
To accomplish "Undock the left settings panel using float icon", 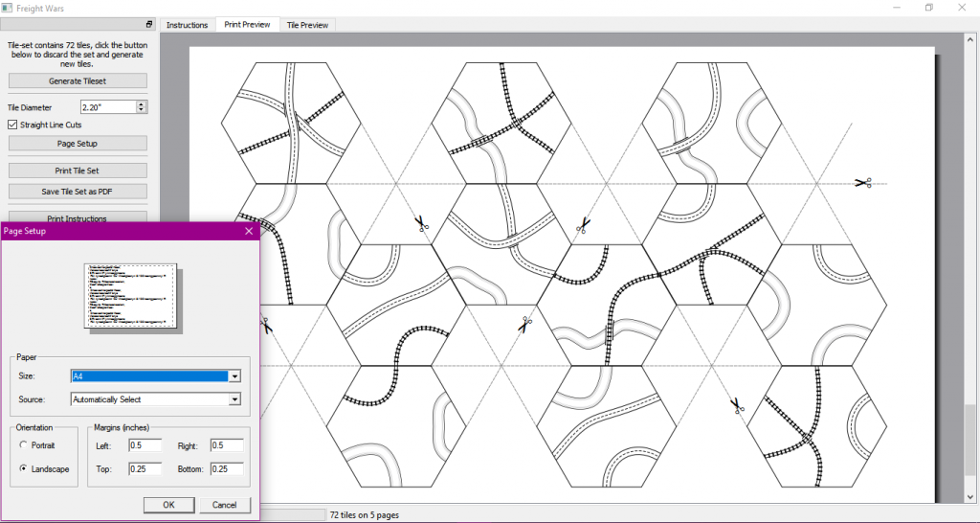I will tap(149, 24).
